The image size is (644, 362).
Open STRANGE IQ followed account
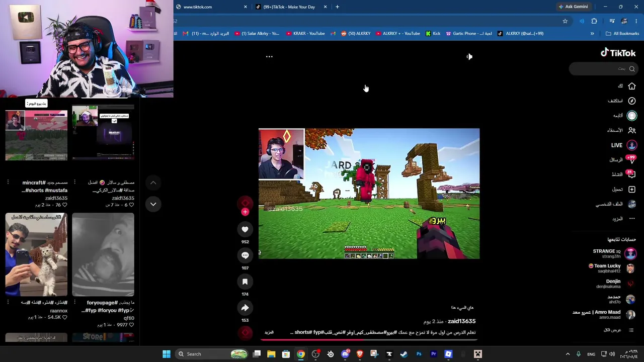(614, 253)
